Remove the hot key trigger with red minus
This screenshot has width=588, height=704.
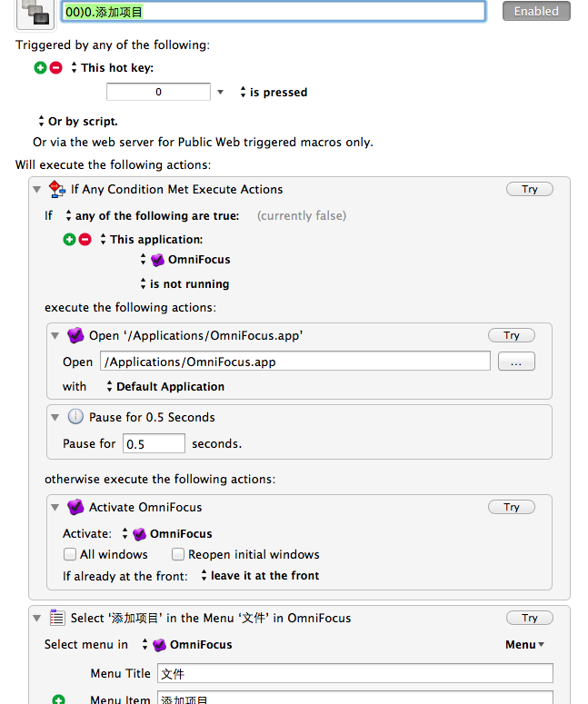[55, 68]
